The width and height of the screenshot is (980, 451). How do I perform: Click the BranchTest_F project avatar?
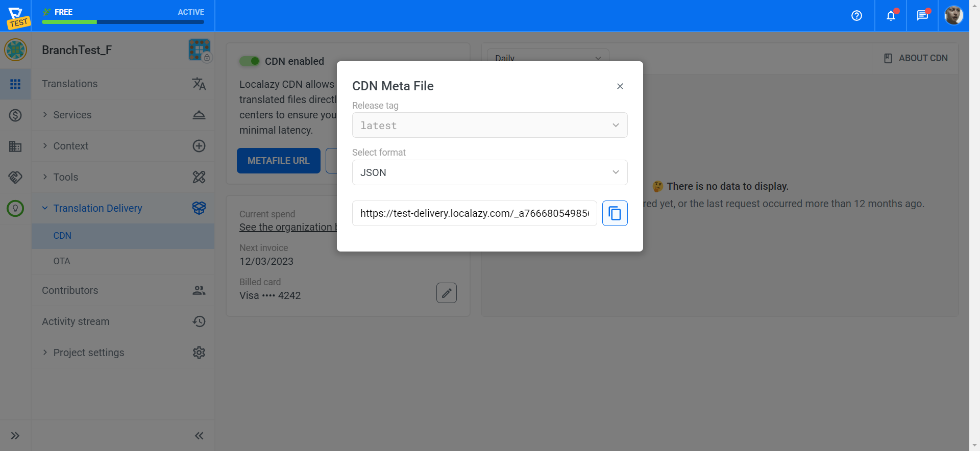199,50
